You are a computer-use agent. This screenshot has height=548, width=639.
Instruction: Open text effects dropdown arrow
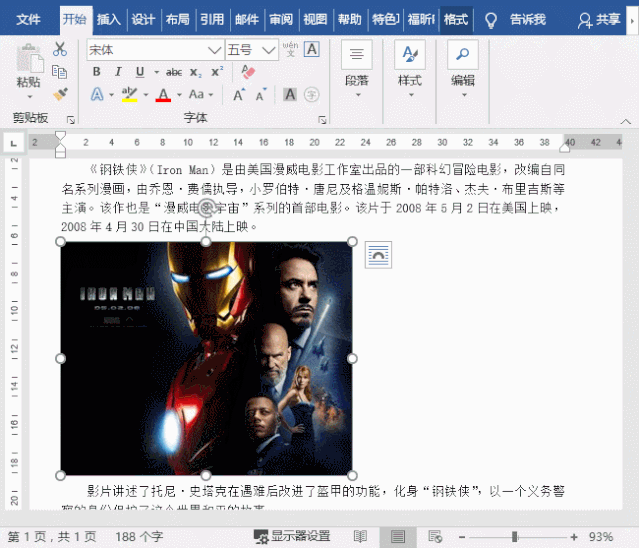(x=111, y=95)
